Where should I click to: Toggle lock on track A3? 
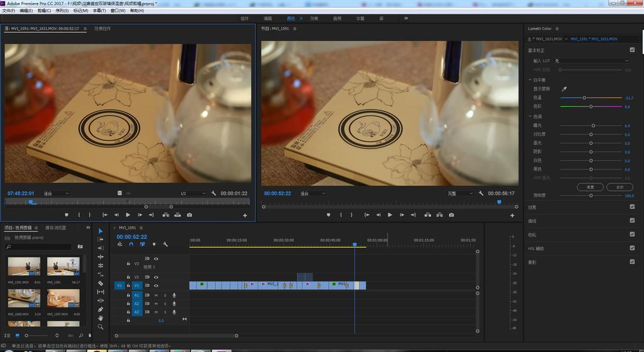128,312
